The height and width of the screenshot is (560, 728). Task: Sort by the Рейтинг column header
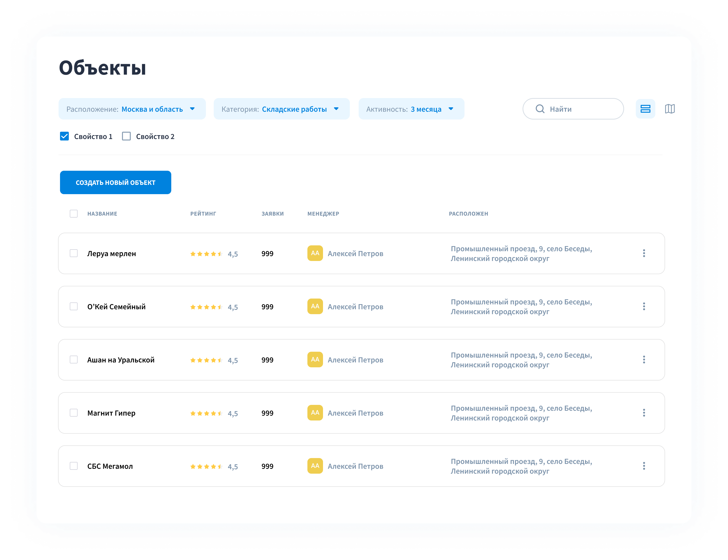tap(203, 214)
